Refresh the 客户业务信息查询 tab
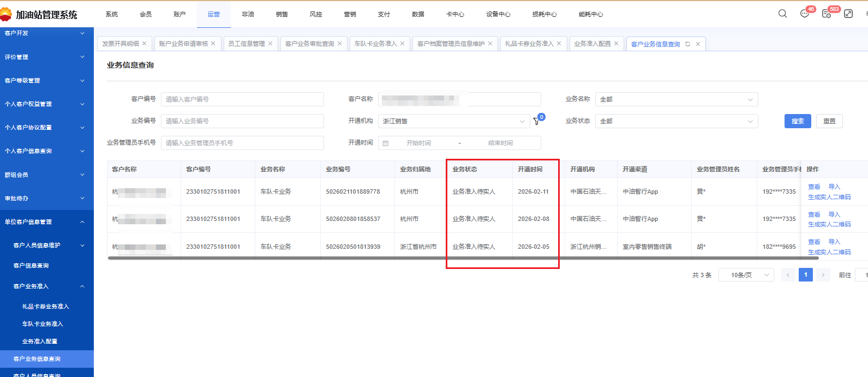This screenshot has height=377, width=868. click(x=687, y=44)
